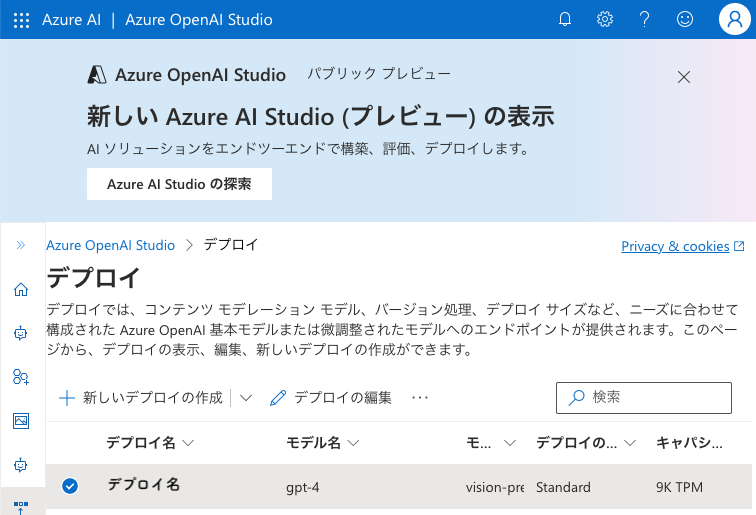Sort by the モデル名 column header
The image size is (756, 515).
tap(323, 443)
